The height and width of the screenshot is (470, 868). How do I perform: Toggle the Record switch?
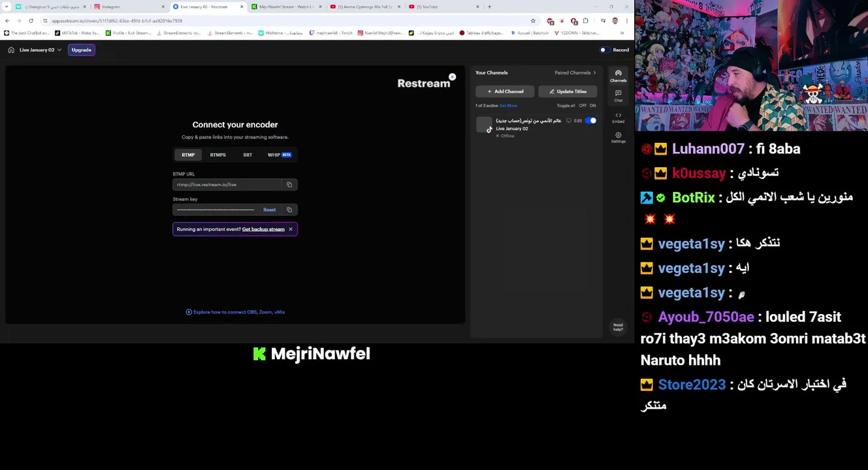(x=604, y=50)
